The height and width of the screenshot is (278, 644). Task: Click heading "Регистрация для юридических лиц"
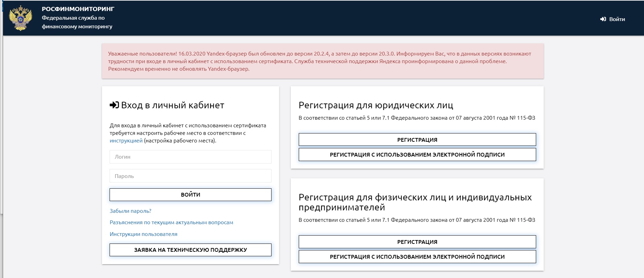[376, 105]
